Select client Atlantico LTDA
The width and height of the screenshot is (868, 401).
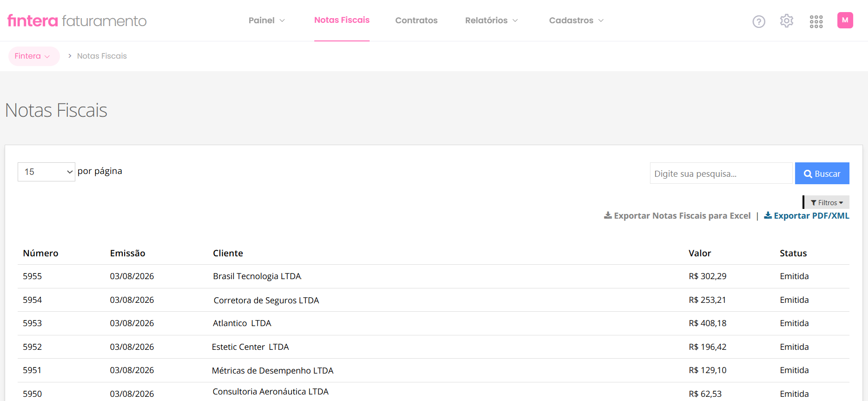point(242,323)
